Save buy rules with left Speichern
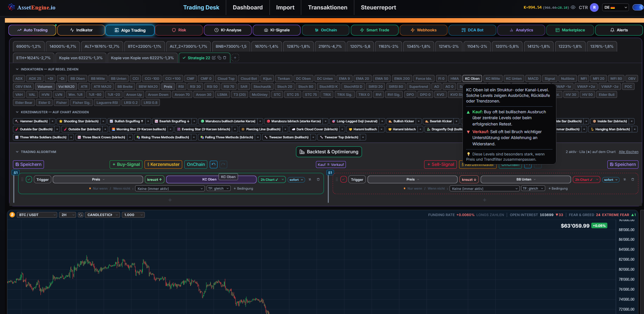Screen dimensions: 644x314 tap(28, 164)
